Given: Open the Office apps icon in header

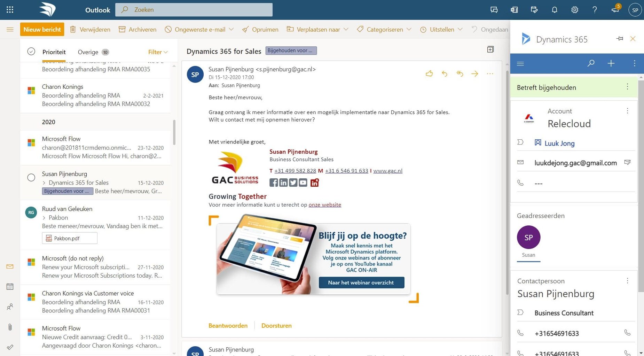Looking at the screenshot, I should [x=514, y=10].
